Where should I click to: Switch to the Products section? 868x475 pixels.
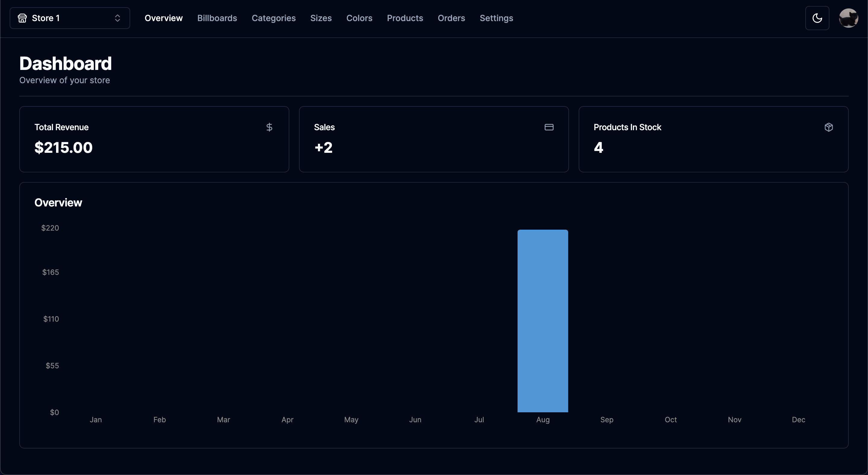tap(405, 18)
